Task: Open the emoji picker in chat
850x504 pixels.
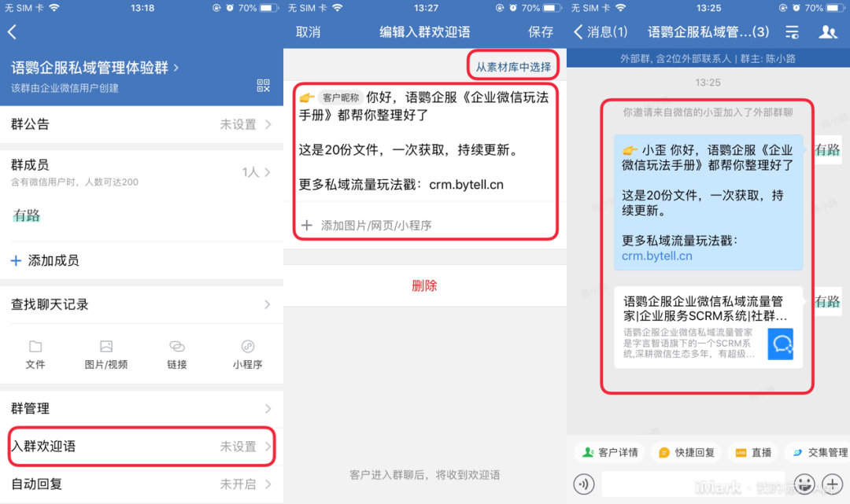Action: click(x=804, y=484)
